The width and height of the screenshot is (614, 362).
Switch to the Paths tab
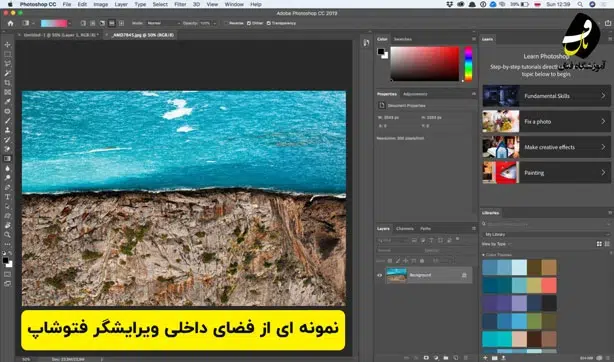coord(425,228)
